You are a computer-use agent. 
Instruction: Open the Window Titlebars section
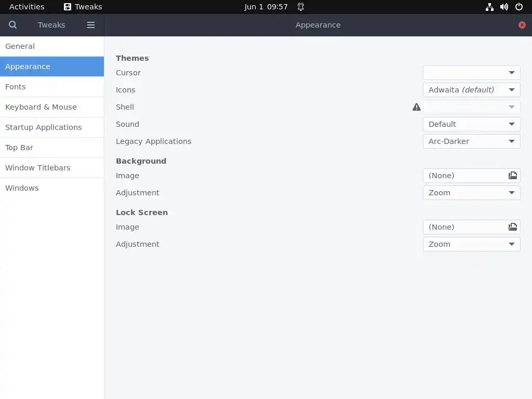point(52,168)
